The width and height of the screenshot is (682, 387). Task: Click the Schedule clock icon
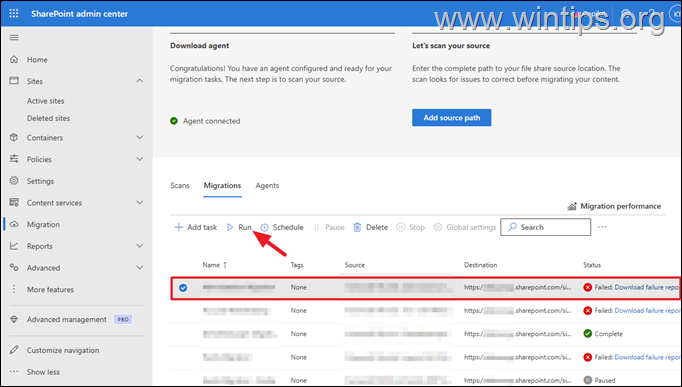(264, 227)
